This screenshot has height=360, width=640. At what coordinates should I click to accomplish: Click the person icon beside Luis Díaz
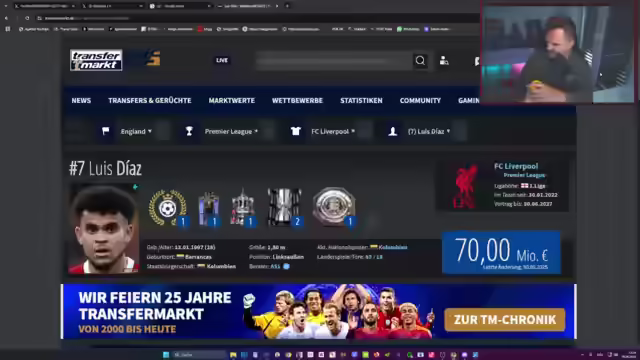393,131
